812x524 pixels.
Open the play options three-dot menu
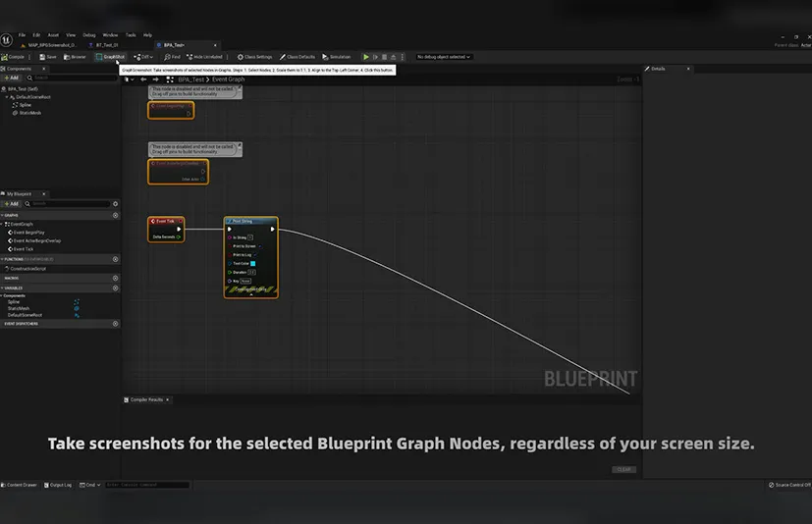click(x=403, y=57)
